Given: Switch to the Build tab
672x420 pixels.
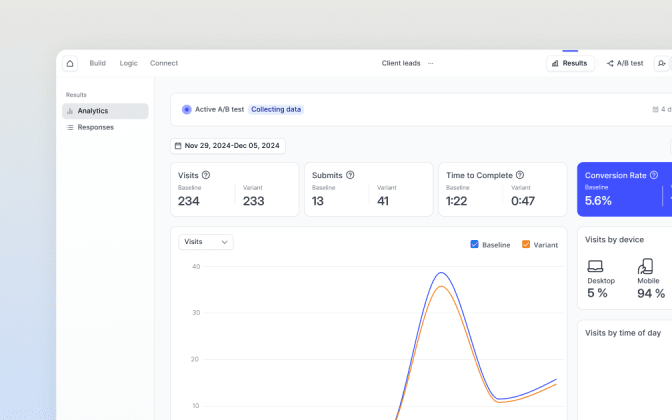Looking at the screenshot, I should click(98, 63).
